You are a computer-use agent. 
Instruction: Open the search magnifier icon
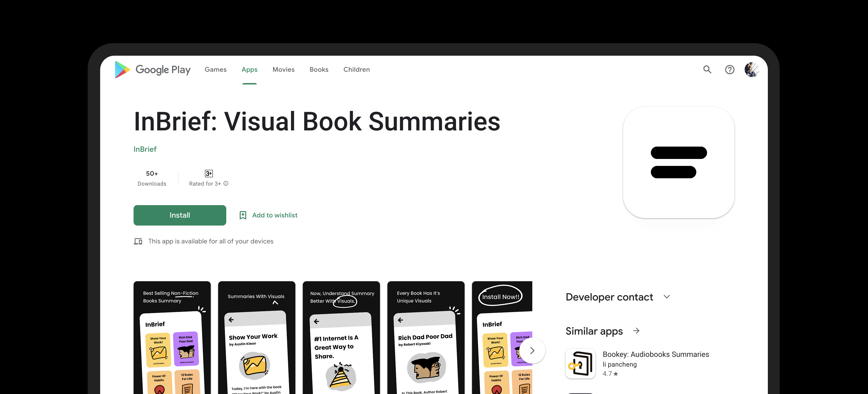point(707,69)
